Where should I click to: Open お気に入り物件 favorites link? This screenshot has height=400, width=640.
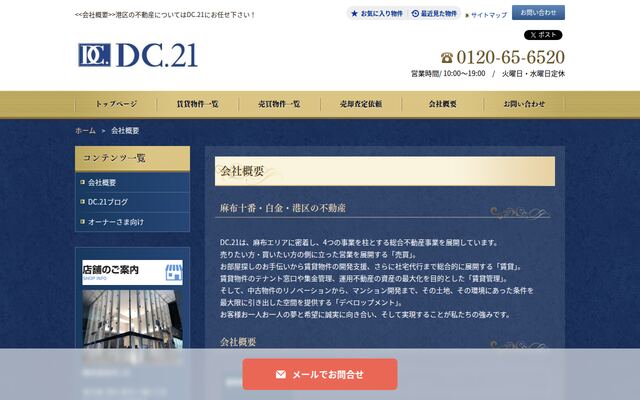[377, 13]
